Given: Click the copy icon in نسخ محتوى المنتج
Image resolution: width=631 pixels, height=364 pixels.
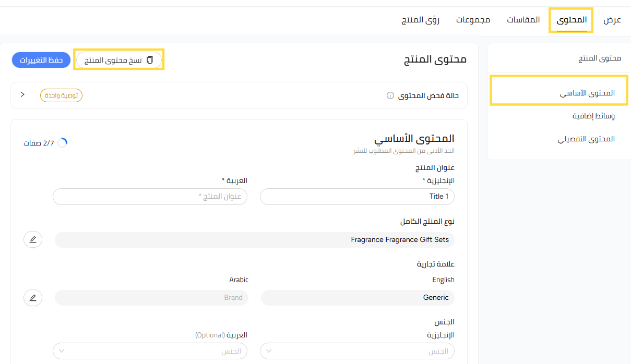Looking at the screenshot, I should [x=150, y=60].
